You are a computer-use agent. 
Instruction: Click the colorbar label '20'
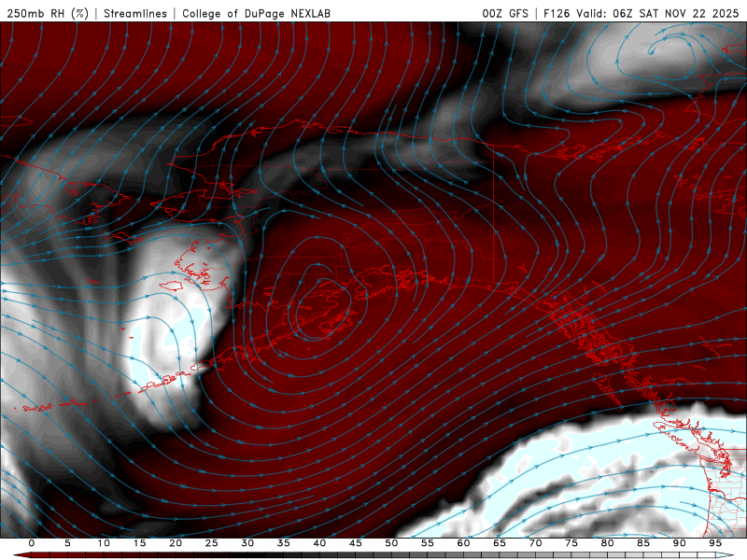pos(176,543)
